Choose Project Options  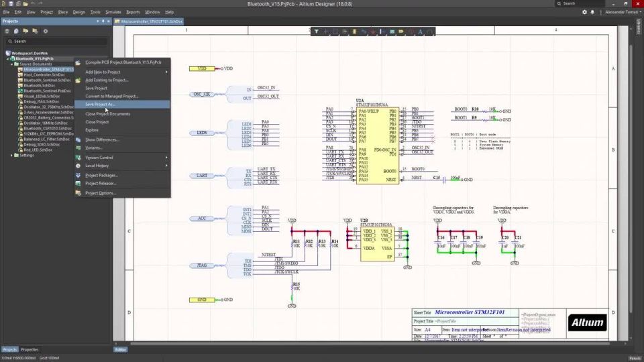click(x=122, y=193)
